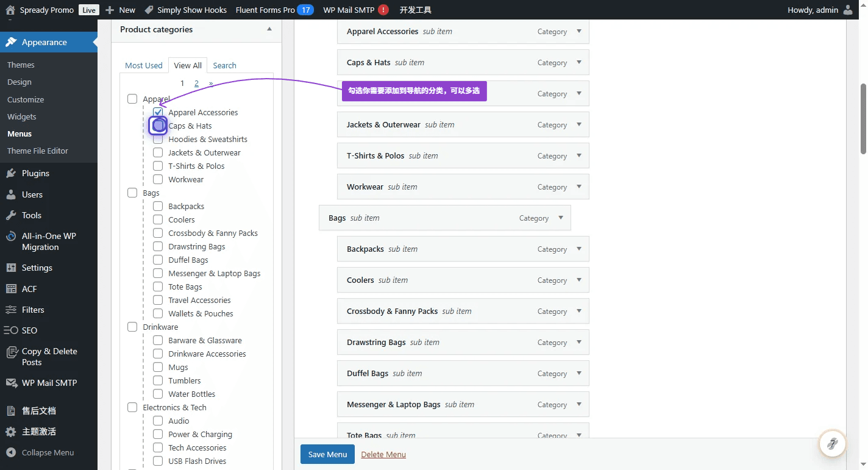Uncheck the Apparel Accessories checkbox
Image resolution: width=868 pixels, height=470 pixels.
pyautogui.click(x=158, y=112)
